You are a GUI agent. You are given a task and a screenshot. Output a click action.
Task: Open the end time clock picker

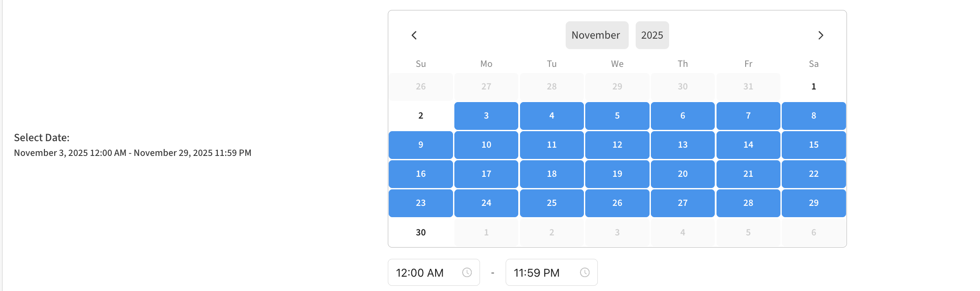[585, 272]
